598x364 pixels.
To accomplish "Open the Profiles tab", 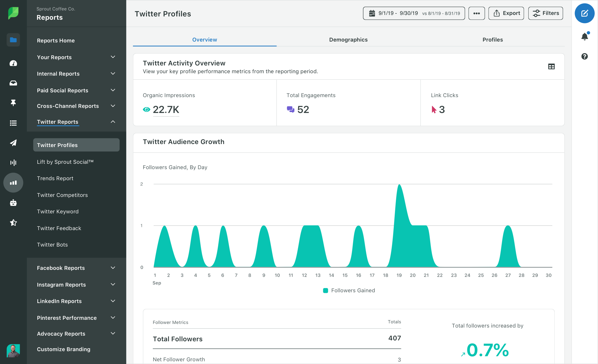I will [492, 39].
